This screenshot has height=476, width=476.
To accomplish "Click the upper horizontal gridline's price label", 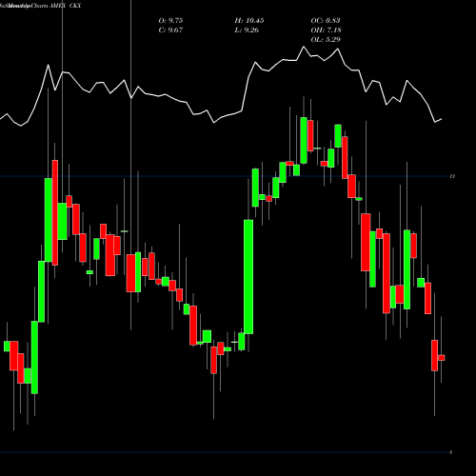I will click(x=452, y=176).
